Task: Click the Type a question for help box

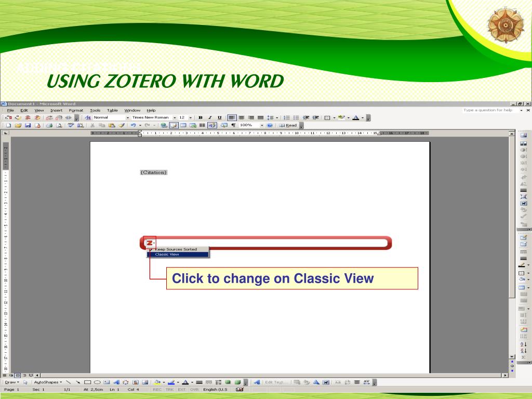Action: (x=490, y=110)
